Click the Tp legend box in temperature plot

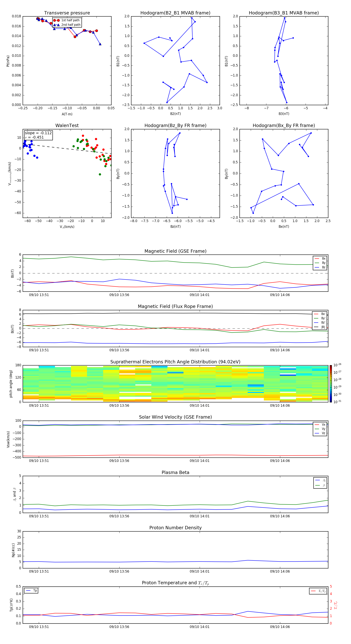(31, 591)
